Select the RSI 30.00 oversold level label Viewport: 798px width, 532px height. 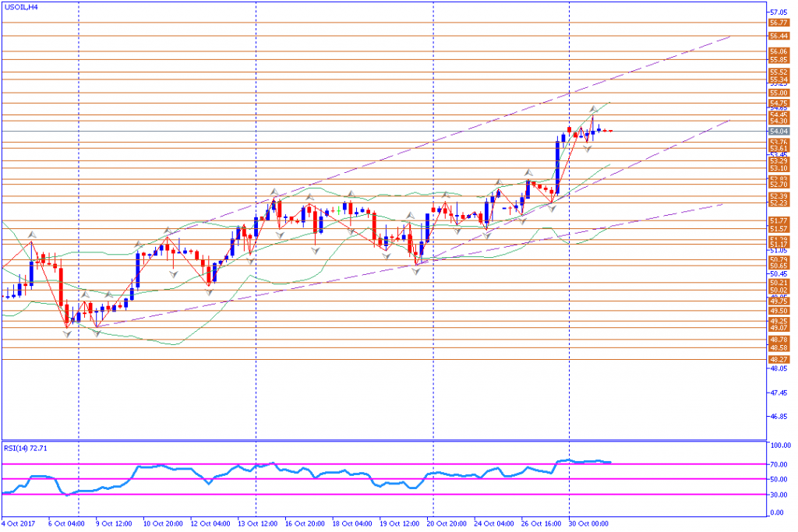pyautogui.click(x=780, y=495)
